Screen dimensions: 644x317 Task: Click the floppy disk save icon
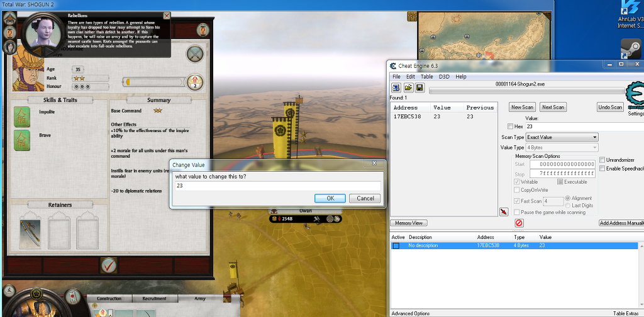click(419, 87)
